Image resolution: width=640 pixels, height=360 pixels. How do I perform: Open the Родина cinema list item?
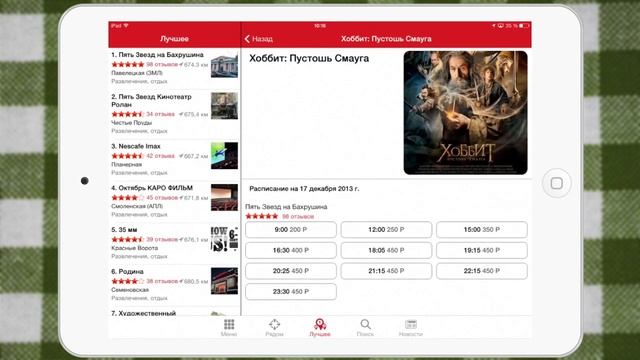(174, 285)
